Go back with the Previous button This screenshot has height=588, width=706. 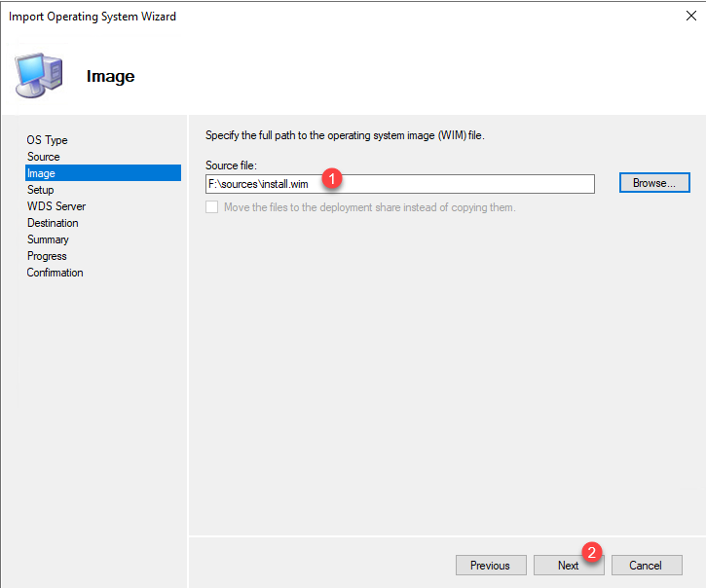(x=490, y=565)
